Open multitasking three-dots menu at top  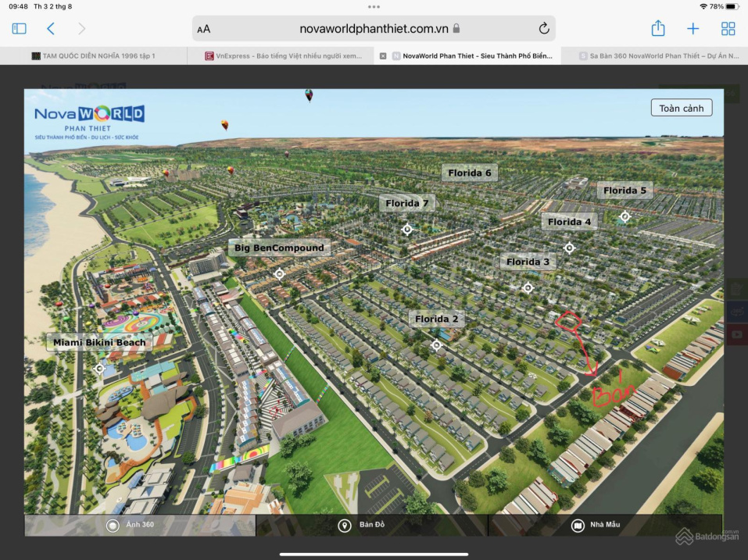[x=374, y=7]
